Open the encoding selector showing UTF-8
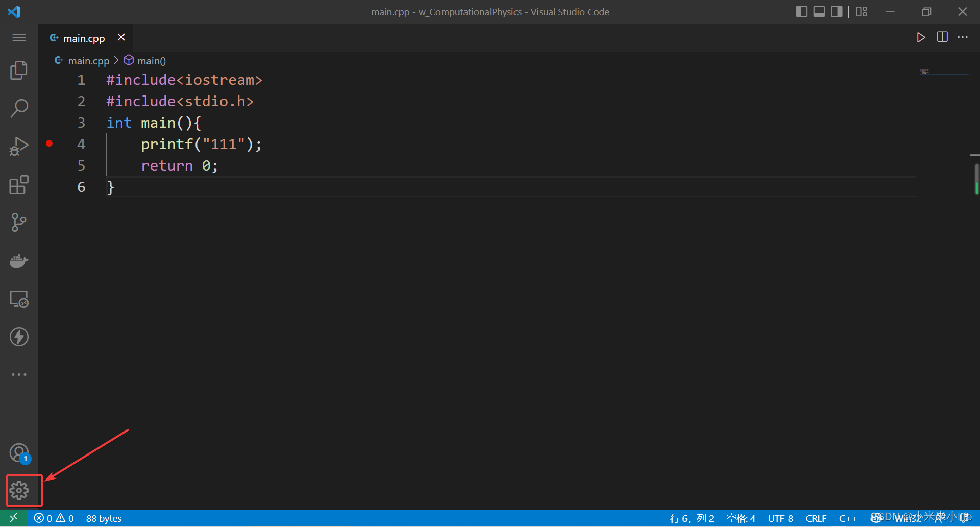 pyautogui.click(x=780, y=518)
